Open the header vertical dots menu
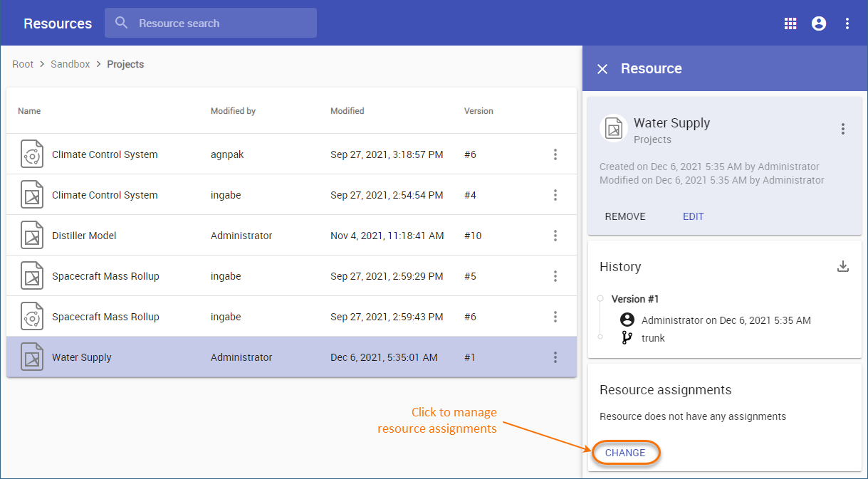Screen dimensions: 868x479 click(x=847, y=23)
